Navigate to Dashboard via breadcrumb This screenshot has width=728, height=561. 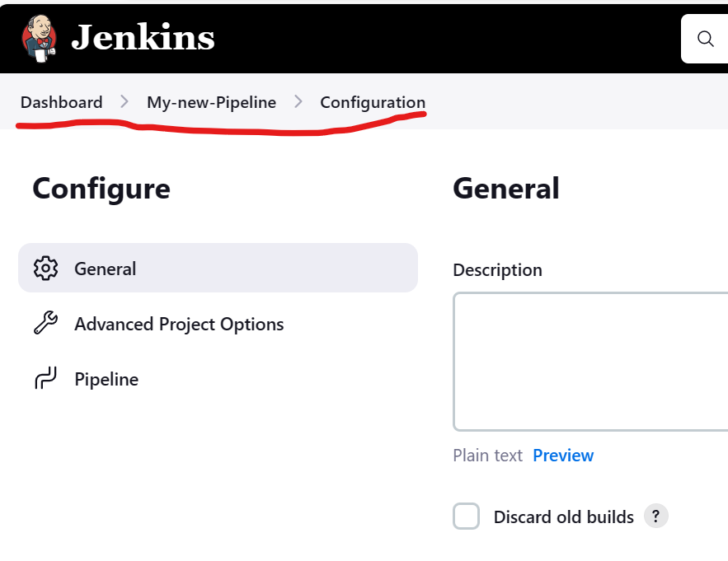pyautogui.click(x=61, y=101)
